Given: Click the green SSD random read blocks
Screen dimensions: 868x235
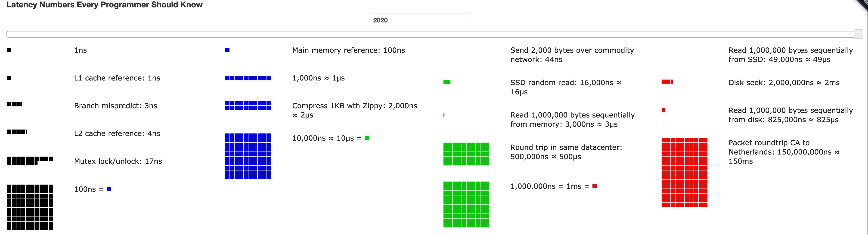Looking at the screenshot, I should (x=447, y=82).
